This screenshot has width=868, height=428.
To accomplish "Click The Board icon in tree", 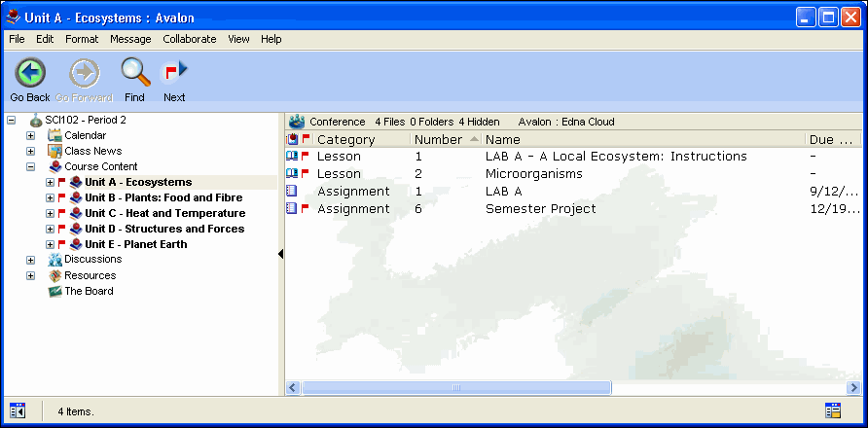I will tap(55, 291).
